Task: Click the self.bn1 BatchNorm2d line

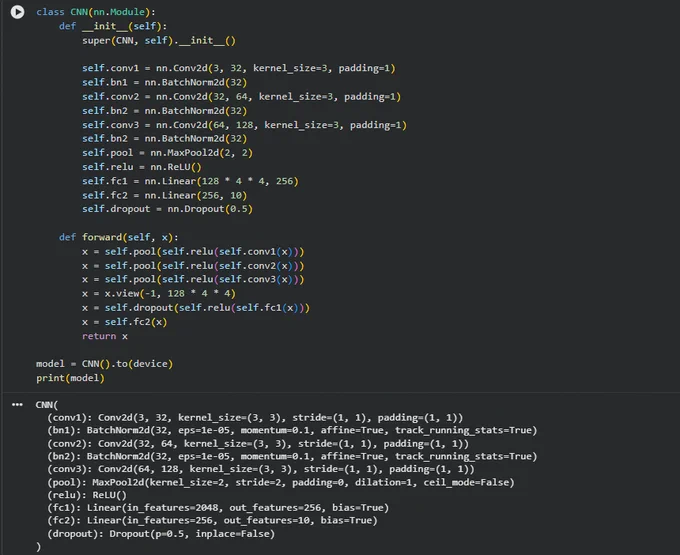Action: pyautogui.click(x=164, y=82)
